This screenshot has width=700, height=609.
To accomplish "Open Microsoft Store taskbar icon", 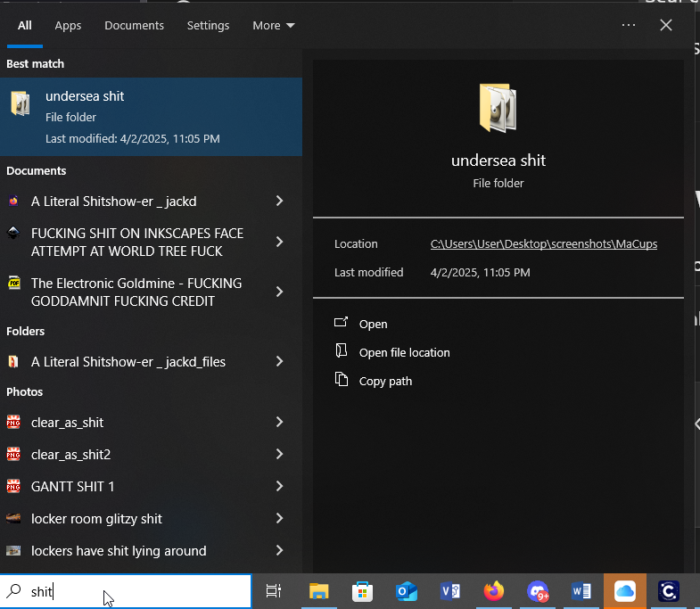I will coord(363,591).
